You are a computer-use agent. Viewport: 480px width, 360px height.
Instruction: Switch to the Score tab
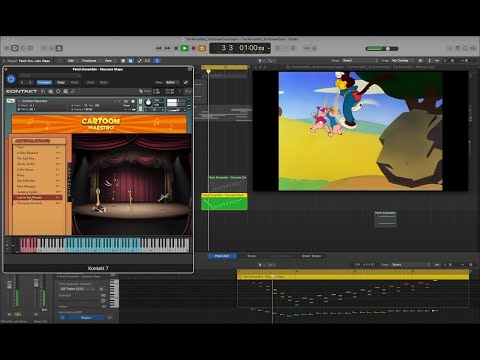tap(252, 256)
